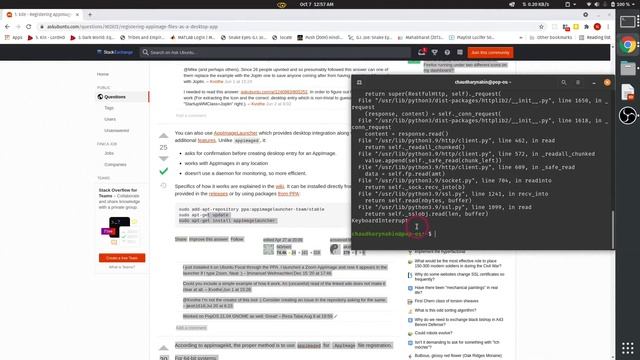Select Jobs in the sidebar
640x360 pixels.
[109, 153]
